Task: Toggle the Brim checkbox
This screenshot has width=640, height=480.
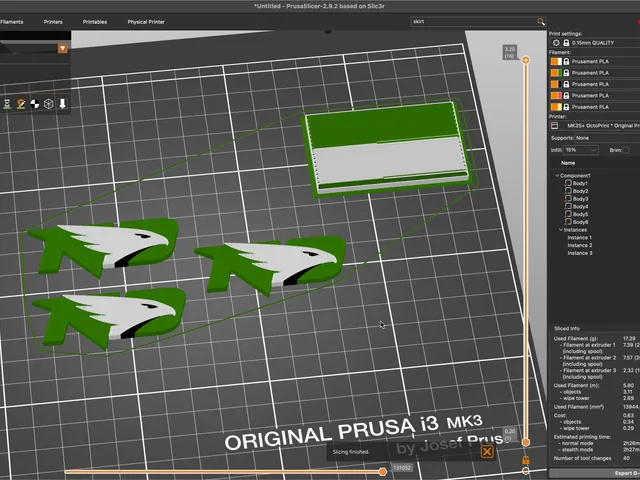Action: [626, 150]
